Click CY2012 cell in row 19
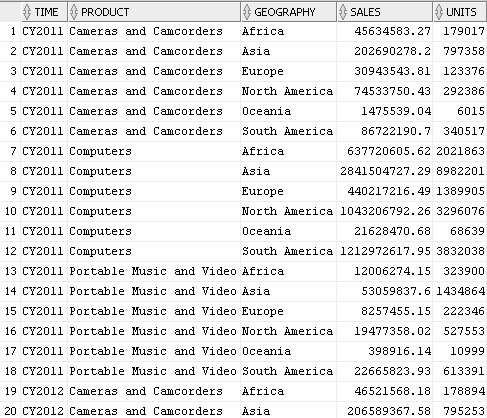This screenshot has width=487, height=418. (x=43, y=391)
